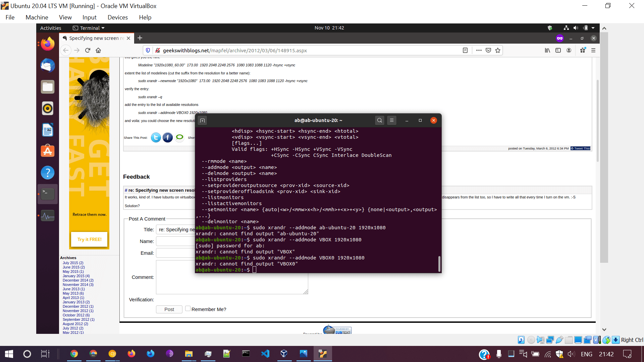Open new terminal tab icon
The width and height of the screenshot is (644, 362).
pyautogui.click(x=202, y=120)
